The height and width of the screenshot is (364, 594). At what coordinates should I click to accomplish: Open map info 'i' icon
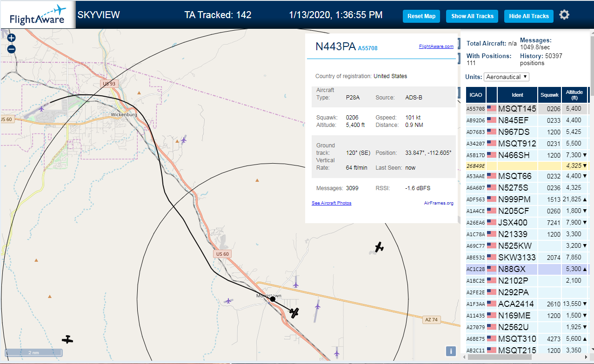coord(451,351)
